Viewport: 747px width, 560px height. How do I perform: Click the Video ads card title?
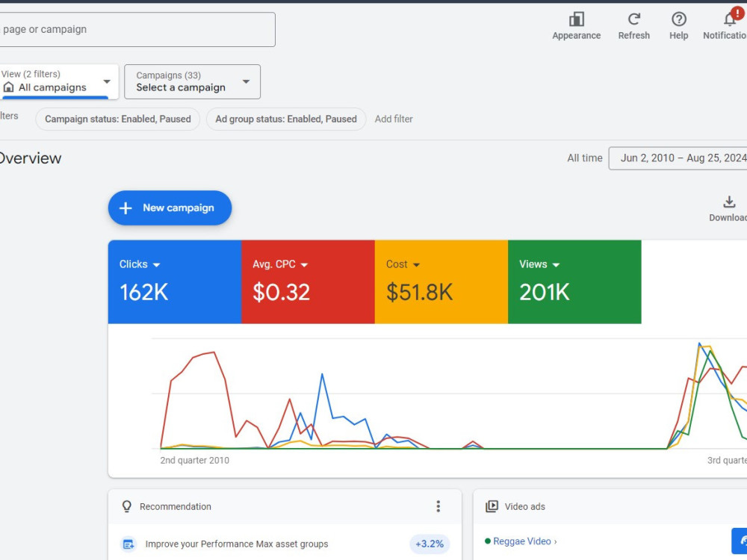coord(525,507)
